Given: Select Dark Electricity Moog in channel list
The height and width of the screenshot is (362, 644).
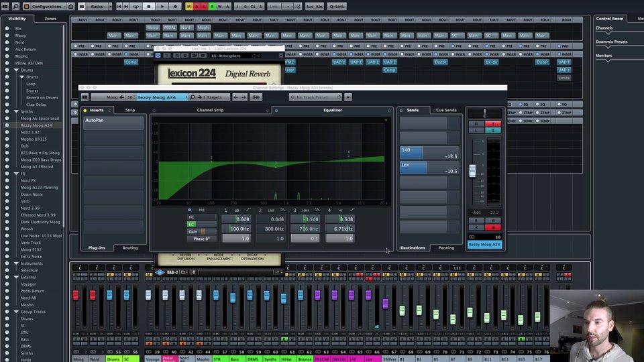Looking at the screenshot, I should coord(40,222).
